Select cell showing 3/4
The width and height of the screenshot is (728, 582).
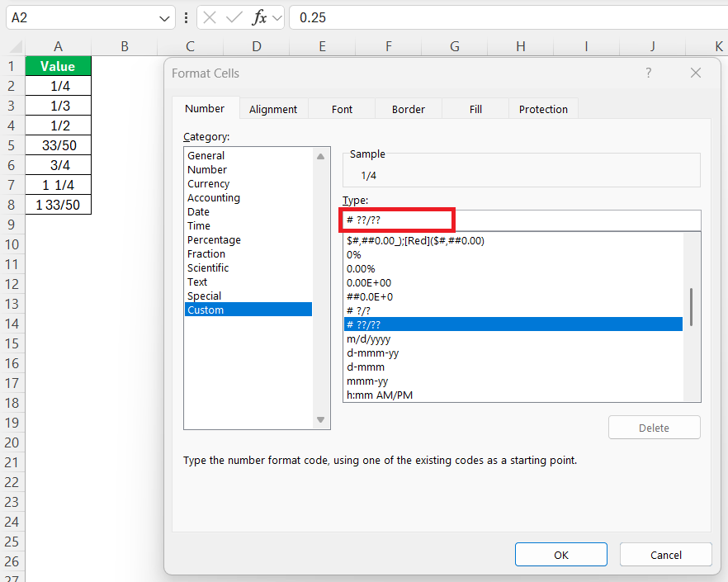[58, 165]
